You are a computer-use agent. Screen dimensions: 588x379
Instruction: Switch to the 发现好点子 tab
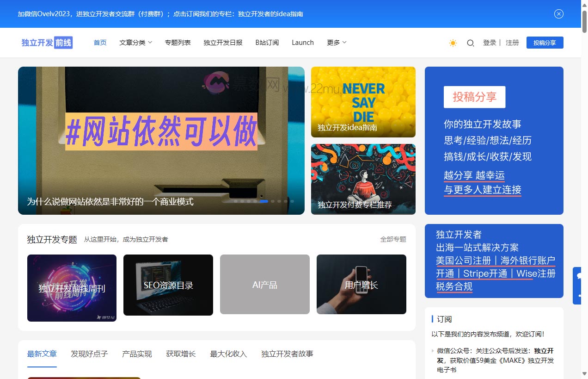coord(89,354)
